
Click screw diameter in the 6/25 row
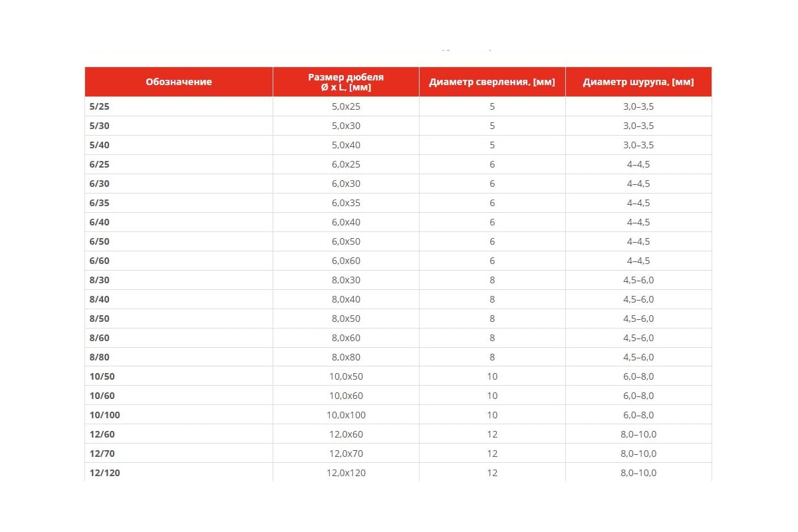(638, 164)
